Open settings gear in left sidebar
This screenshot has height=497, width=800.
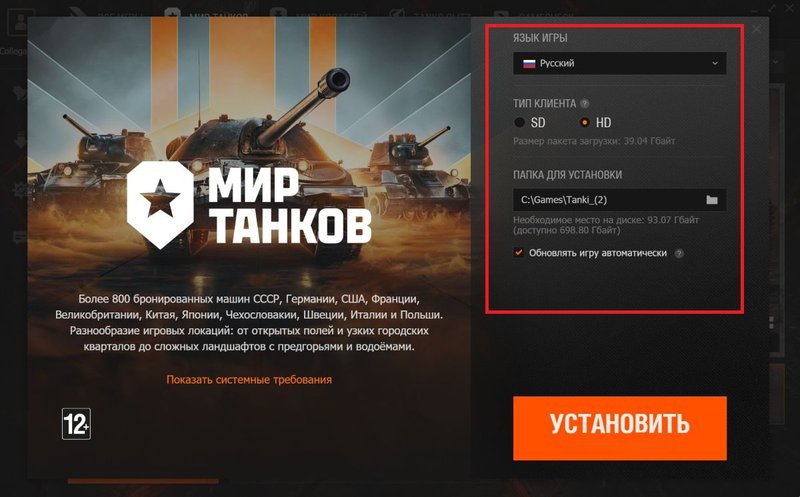click(x=20, y=190)
